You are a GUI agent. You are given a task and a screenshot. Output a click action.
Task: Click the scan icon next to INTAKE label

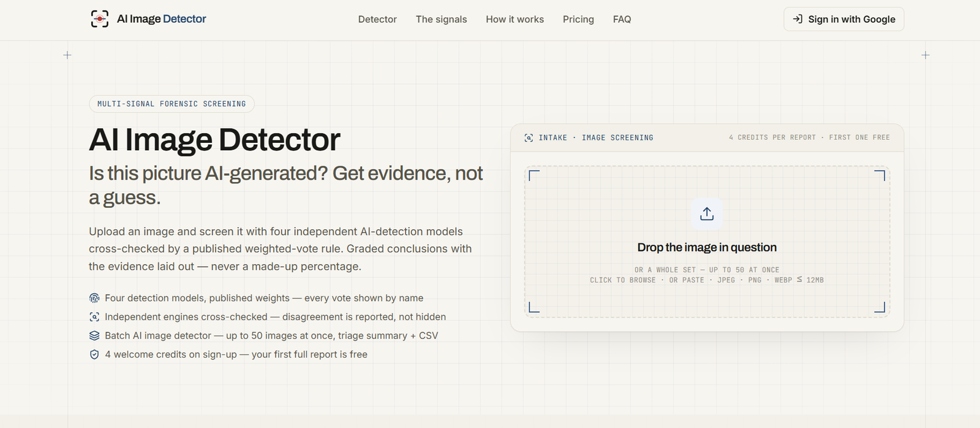coord(529,138)
